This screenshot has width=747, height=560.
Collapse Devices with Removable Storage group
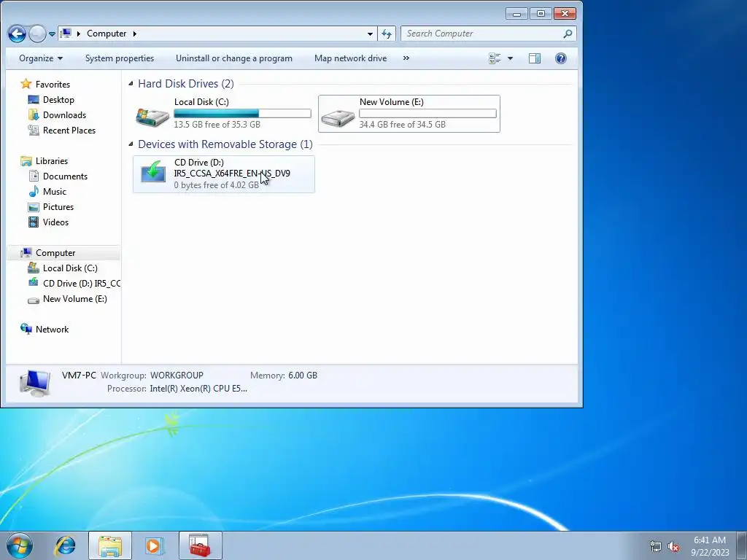[x=131, y=144]
